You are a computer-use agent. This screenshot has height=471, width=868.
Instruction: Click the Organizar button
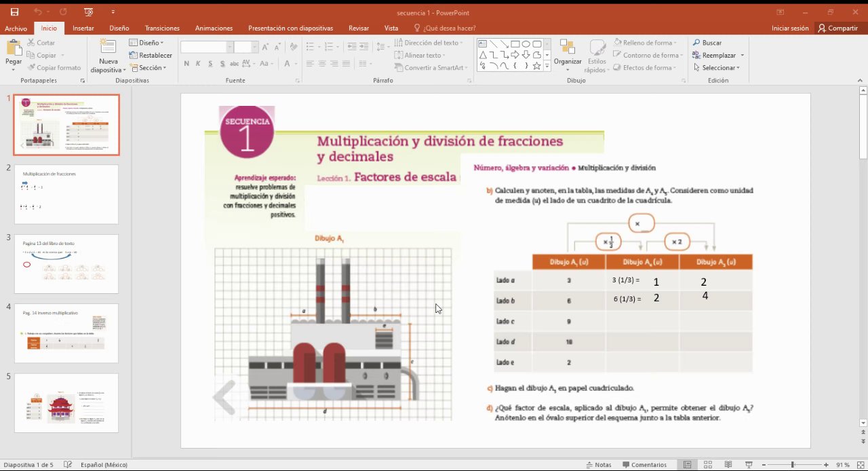pos(568,54)
